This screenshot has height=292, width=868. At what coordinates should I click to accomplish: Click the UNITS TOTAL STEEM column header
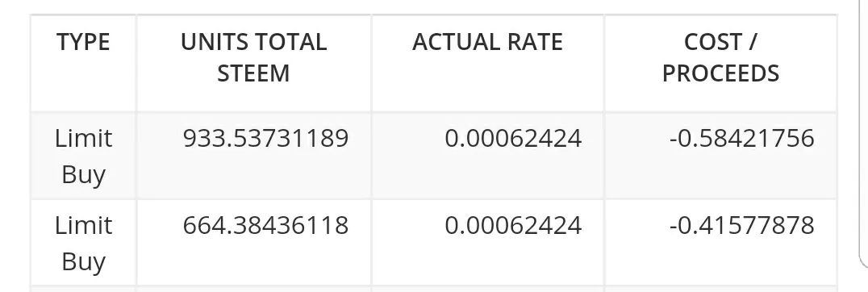pos(253,57)
